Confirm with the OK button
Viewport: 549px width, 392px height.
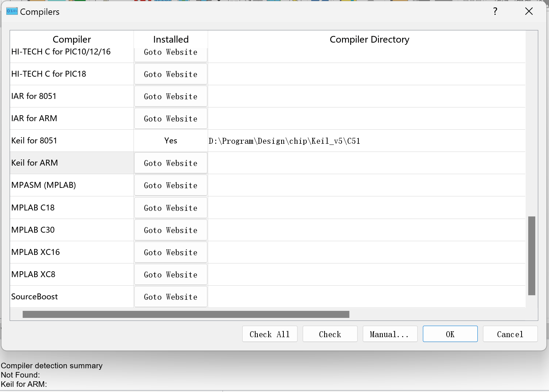(450, 334)
